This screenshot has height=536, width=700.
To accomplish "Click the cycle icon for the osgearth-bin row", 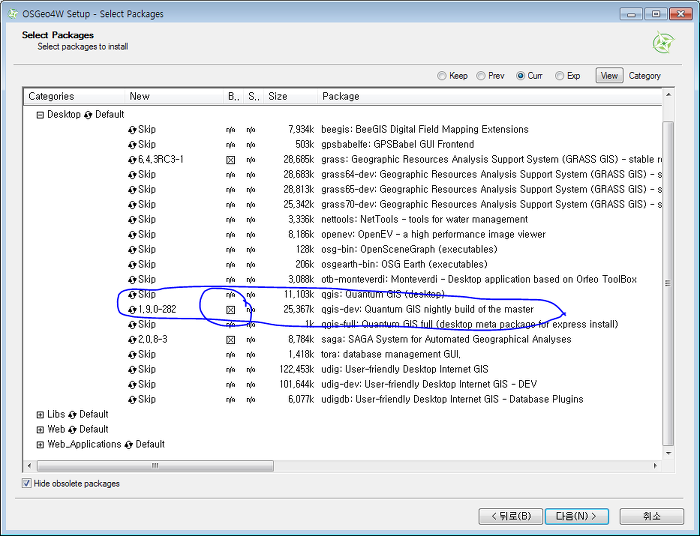I will 132,265.
